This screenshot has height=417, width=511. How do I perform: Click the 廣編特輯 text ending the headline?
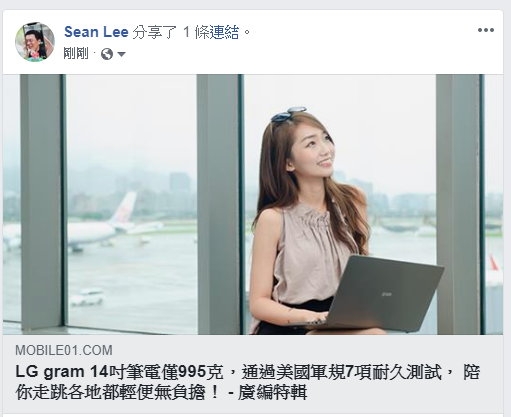272,392
